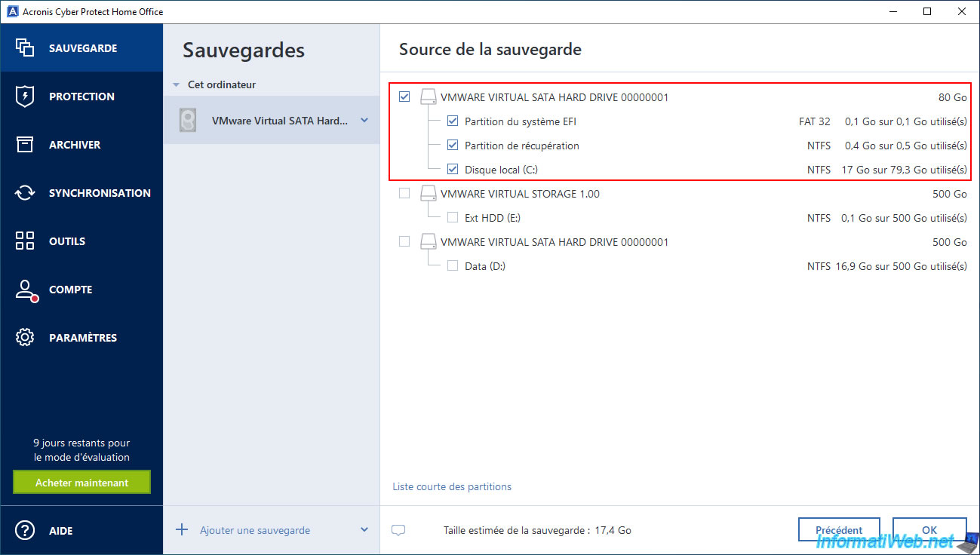Click the drive icon of the disk containing Data (D:)
The image size is (980, 555).
[x=429, y=242]
